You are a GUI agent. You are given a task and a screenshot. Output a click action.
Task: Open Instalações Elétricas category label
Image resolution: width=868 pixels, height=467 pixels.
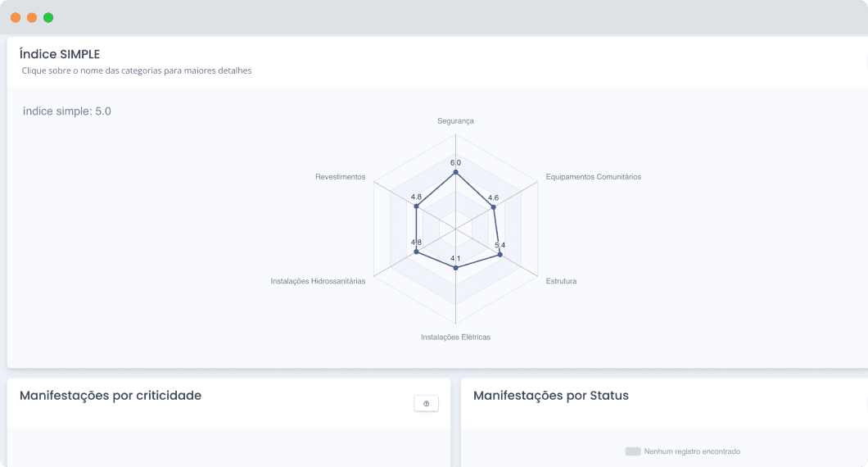[455, 337]
